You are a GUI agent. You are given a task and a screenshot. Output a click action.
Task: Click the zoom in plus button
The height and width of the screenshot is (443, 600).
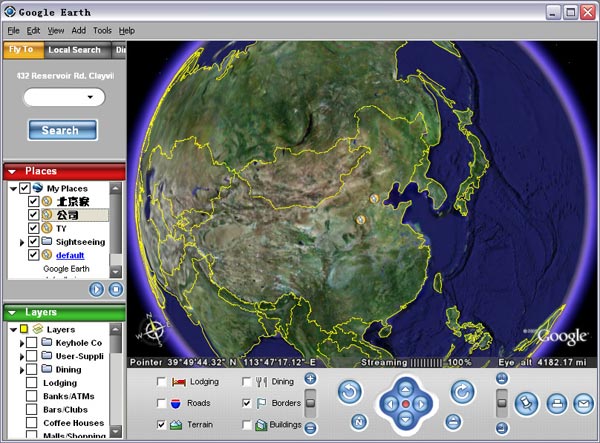310,379
